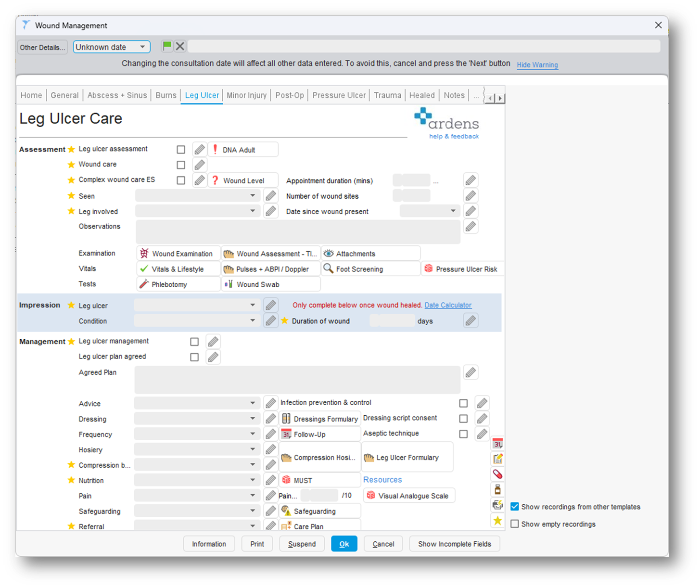
Task: Click the Suspend button
Action: pos(302,544)
